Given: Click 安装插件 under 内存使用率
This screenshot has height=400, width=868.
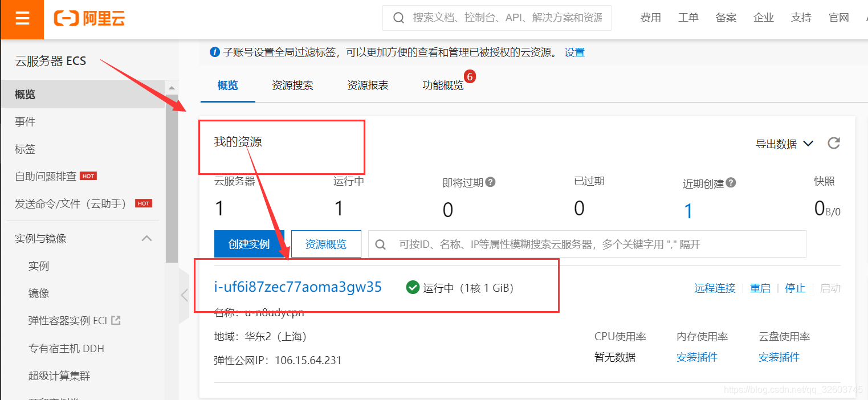Looking at the screenshot, I should [x=697, y=357].
